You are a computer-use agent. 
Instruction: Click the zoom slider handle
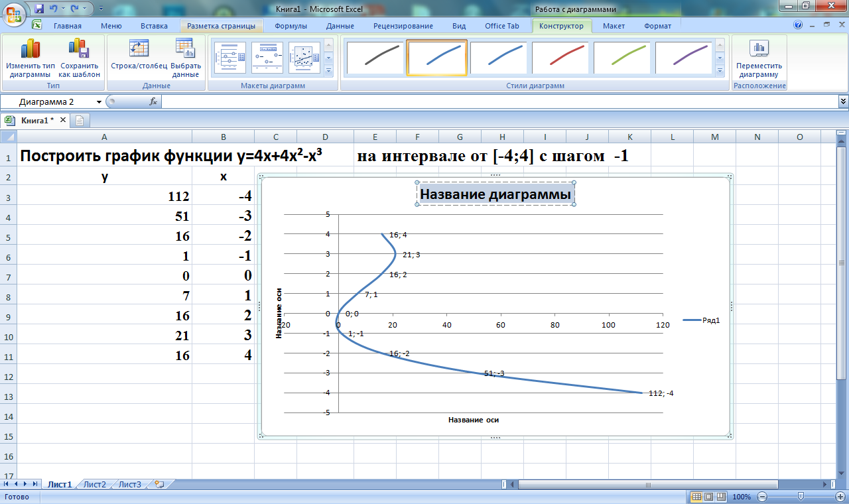[801, 497]
